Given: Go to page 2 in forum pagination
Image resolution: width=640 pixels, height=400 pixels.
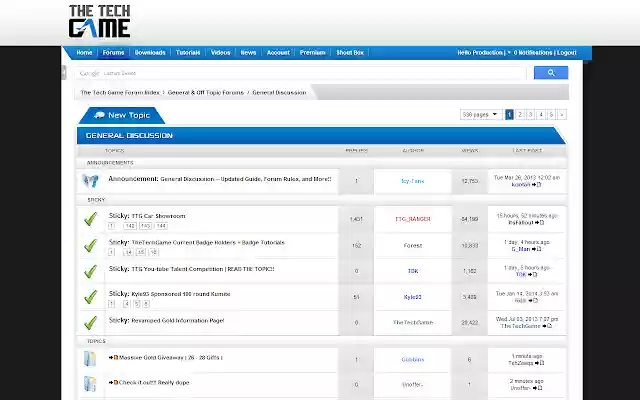Looking at the screenshot, I should 520,115.
